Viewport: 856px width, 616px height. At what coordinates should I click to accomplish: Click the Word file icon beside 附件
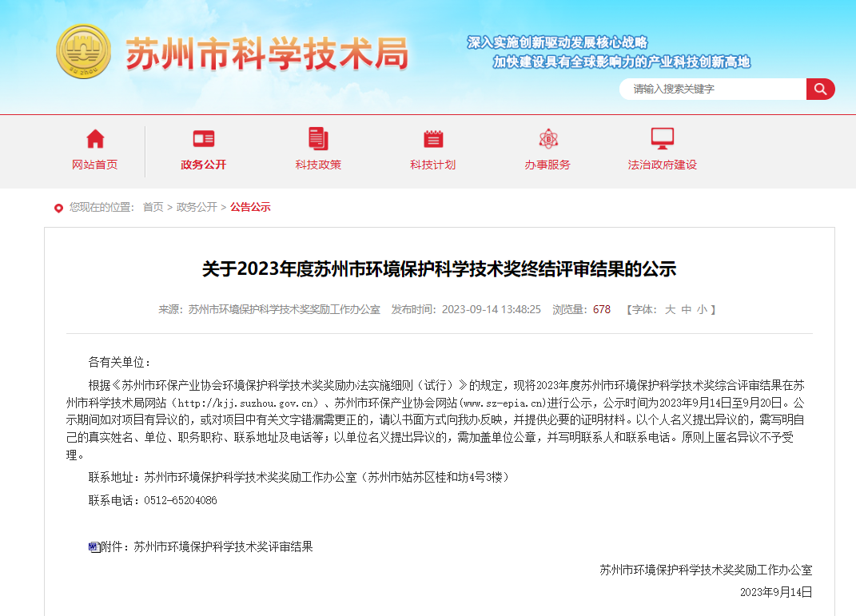pos(94,546)
